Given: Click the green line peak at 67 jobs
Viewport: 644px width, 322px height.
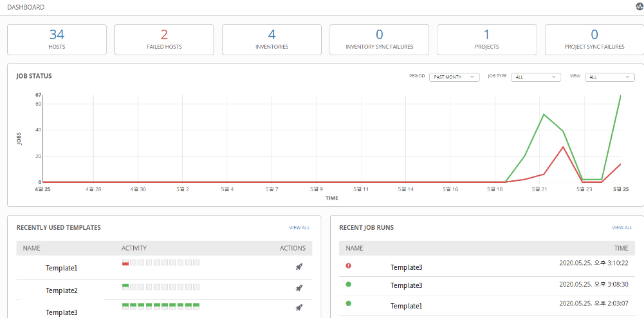Looking at the screenshot, I should [x=620, y=96].
